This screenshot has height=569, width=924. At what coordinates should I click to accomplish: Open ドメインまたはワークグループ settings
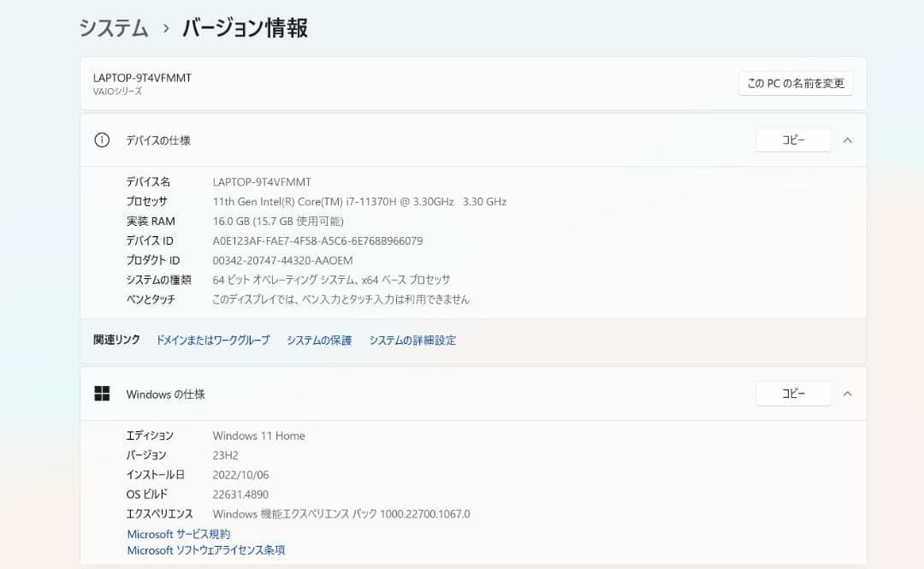[x=212, y=340]
